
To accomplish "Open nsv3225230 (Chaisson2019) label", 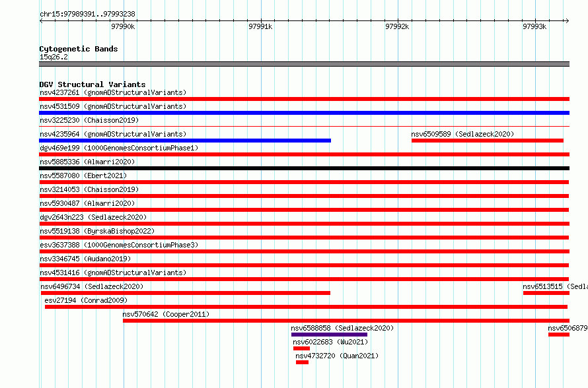I will 89,120.
